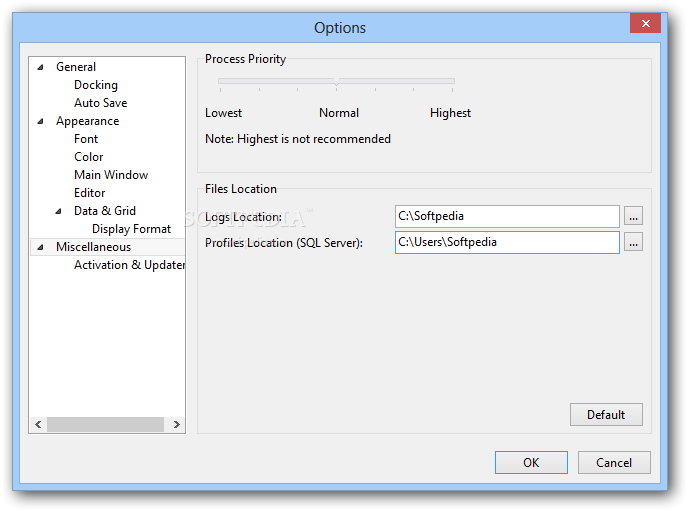The image size is (688, 511).
Task: Select the Appearance tree item
Action: pyautogui.click(x=87, y=121)
